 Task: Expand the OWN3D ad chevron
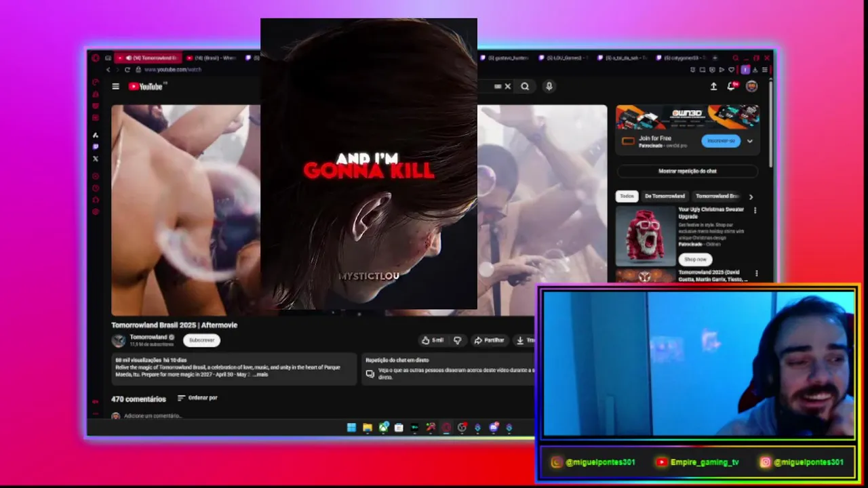click(749, 141)
